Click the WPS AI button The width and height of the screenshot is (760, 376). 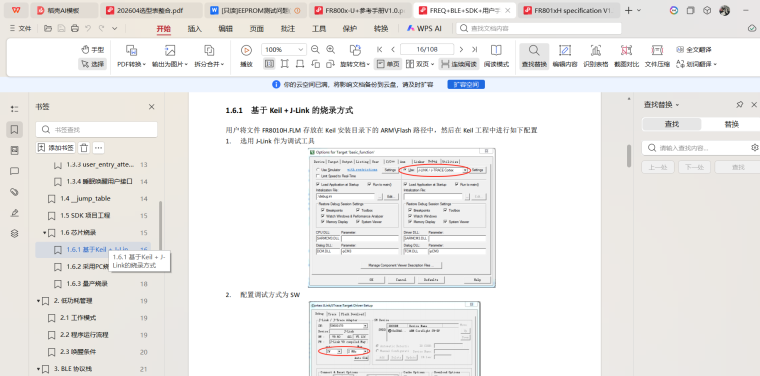tap(425, 29)
